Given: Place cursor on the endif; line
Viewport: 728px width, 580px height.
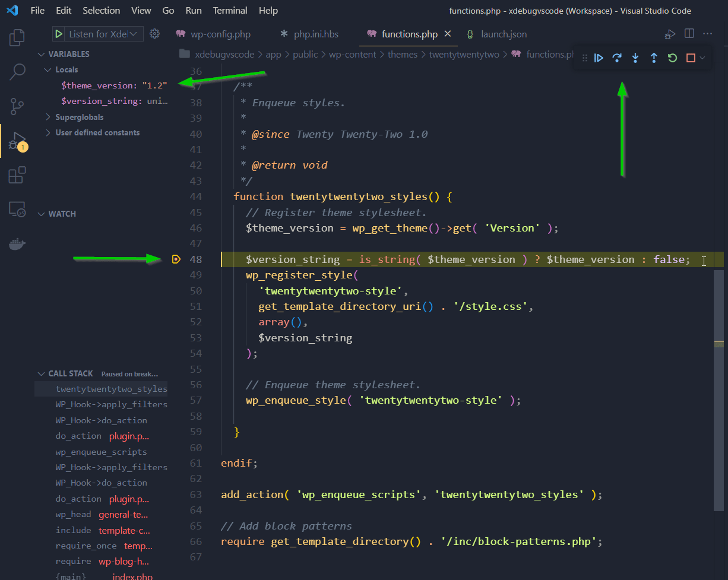Looking at the screenshot, I should tap(239, 463).
